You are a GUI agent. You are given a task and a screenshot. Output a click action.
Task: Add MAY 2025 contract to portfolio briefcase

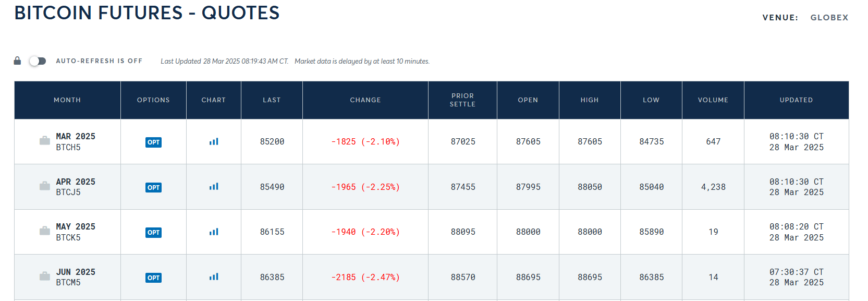[x=44, y=232]
